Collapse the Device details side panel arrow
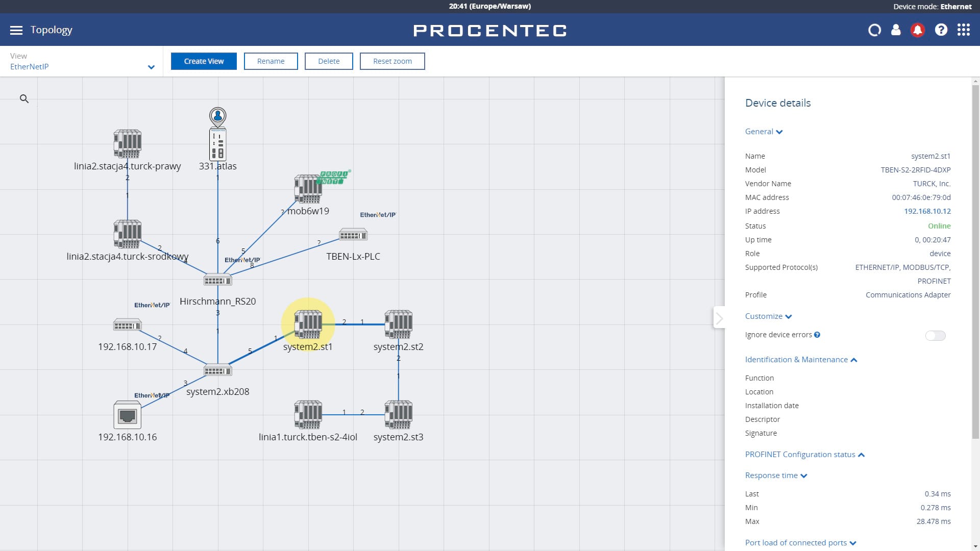This screenshot has height=551, width=980. [719, 319]
